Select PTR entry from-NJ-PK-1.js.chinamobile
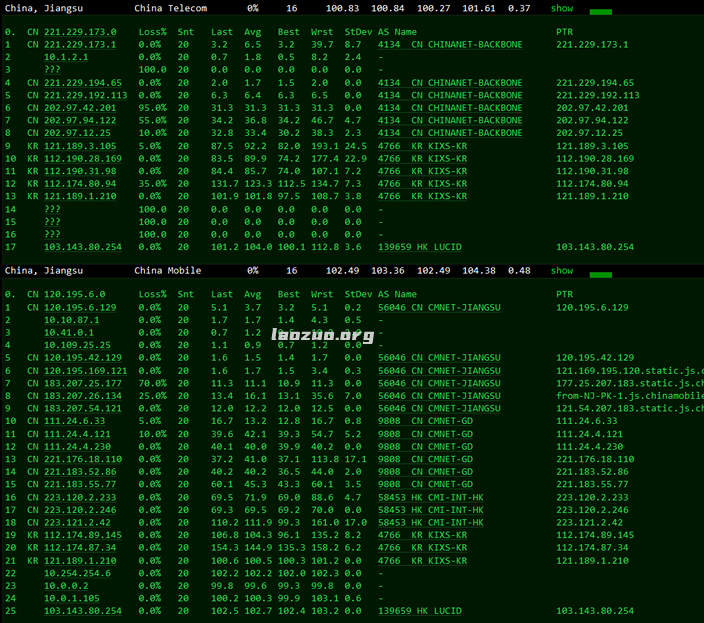Screen dimensions: 704x623 (x=630, y=396)
